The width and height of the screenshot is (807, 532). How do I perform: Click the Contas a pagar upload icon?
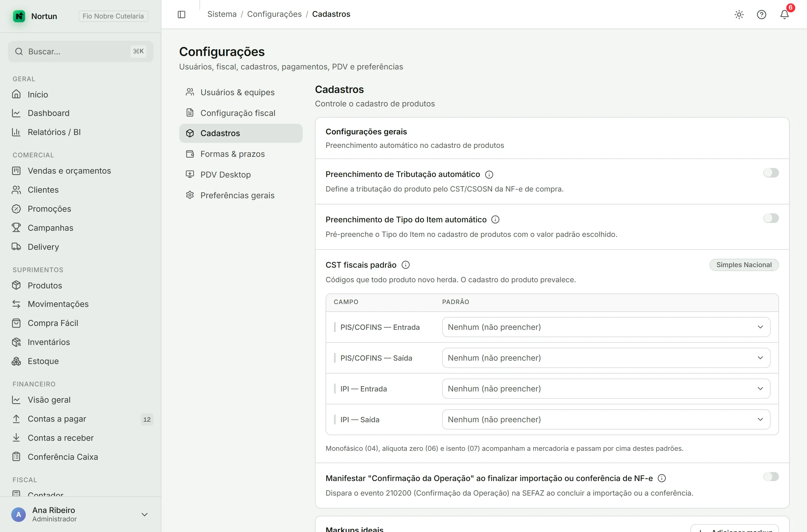pyautogui.click(x=16, y=419)
